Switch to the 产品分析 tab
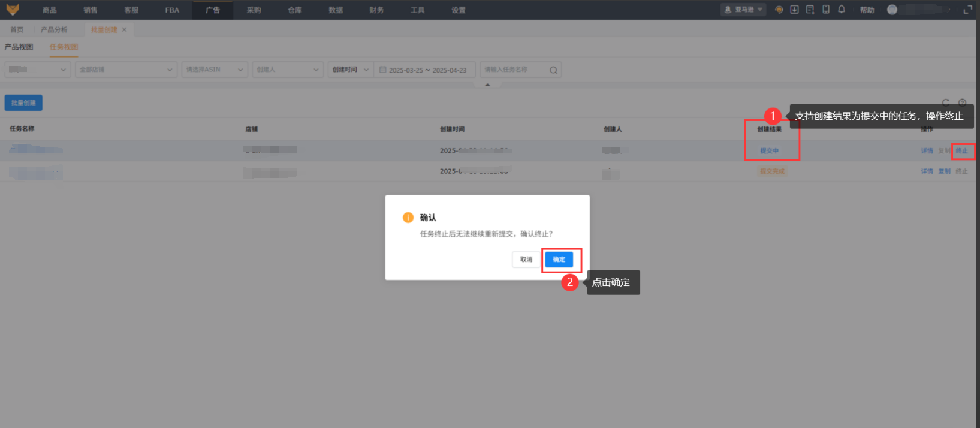The height and width of the screenshot is (428, 980). [54, 29]
